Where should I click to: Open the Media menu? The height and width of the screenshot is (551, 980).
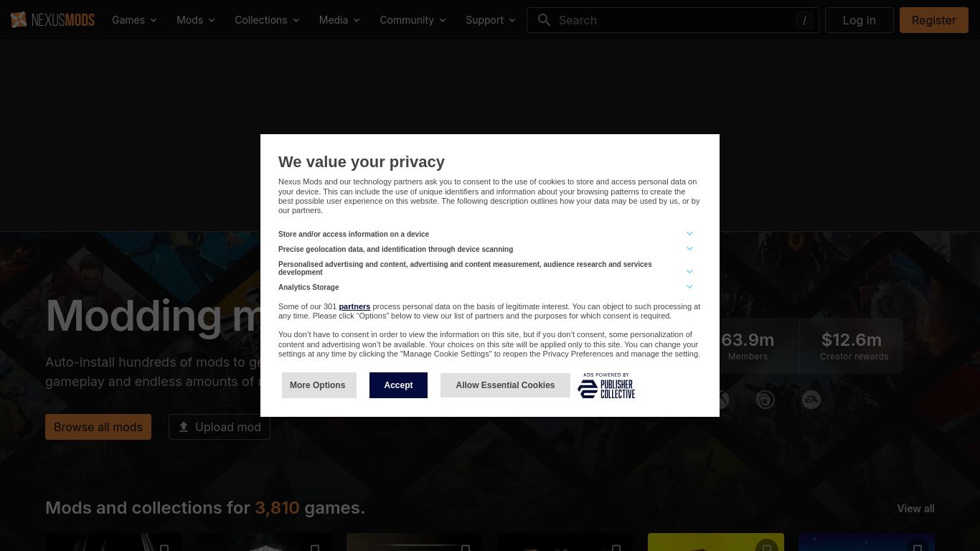click(339, 20)
